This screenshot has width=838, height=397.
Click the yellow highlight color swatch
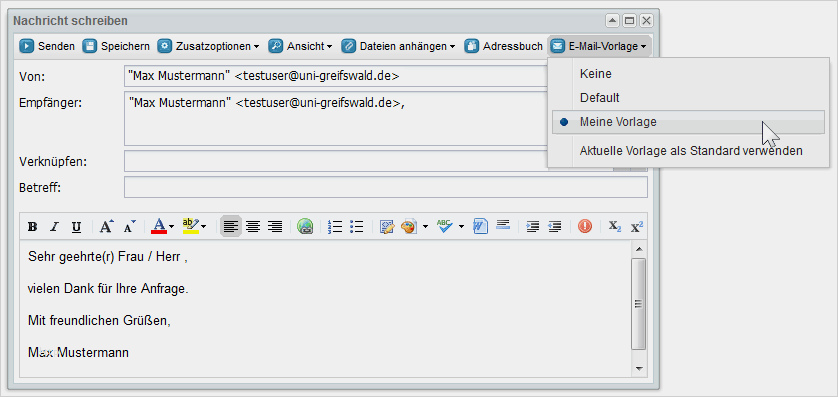click(191, 227)
